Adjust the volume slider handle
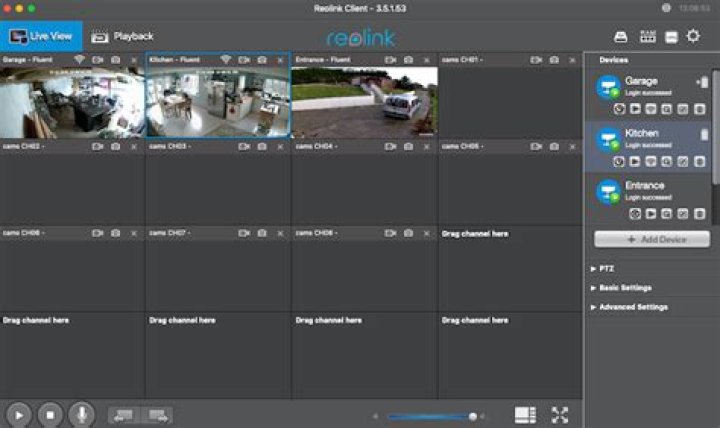The height and width of the screenshot is (428, 720). pos(472,417)
